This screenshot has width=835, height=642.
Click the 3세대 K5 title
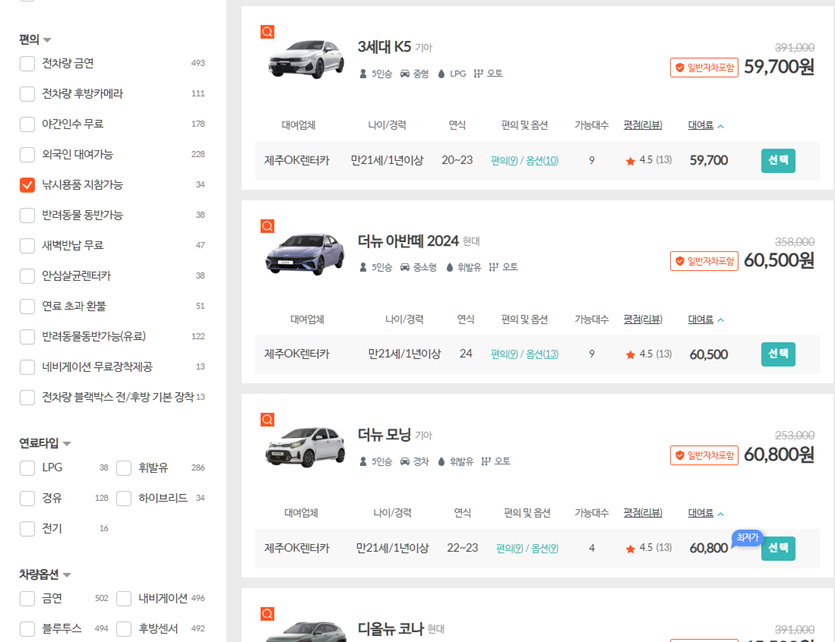pyautogui.click(x=384, y=47)
